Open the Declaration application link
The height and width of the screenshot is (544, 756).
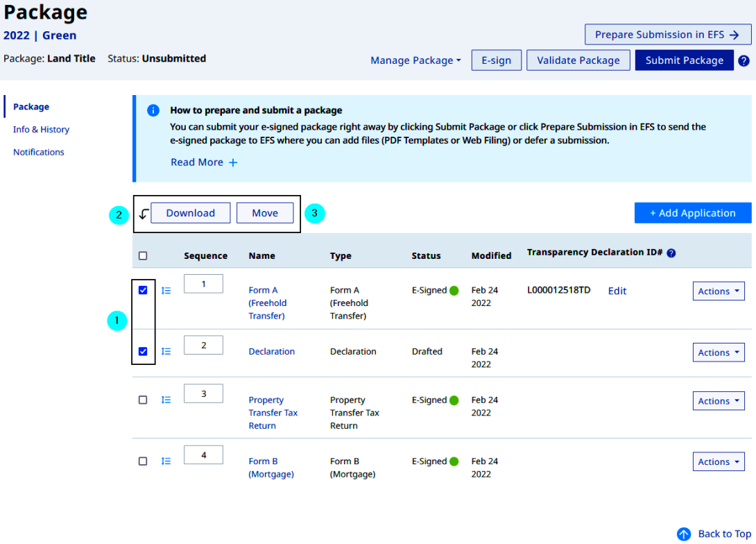[x=271, y=352]
